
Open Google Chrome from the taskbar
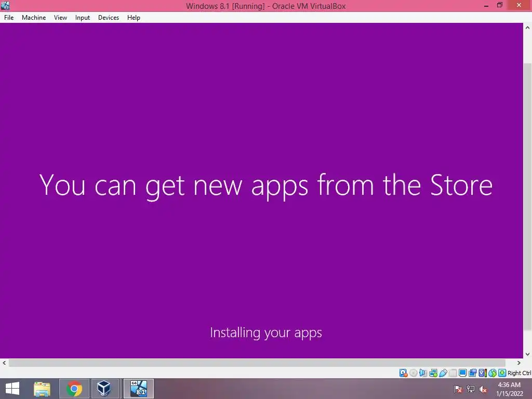click(x=74, y=389)
